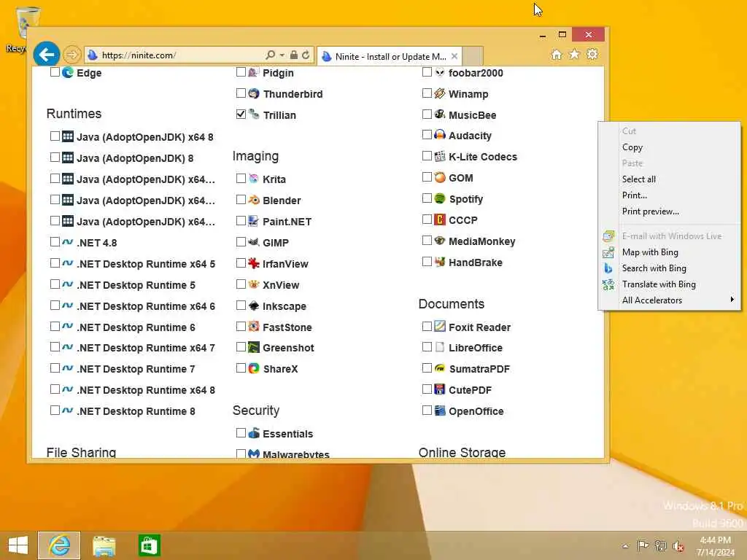This screenshot has height=560, width=747.
Task: Enable the Java (AdoptOpenJDK) x64 8 checkbox
Action: 55,136
